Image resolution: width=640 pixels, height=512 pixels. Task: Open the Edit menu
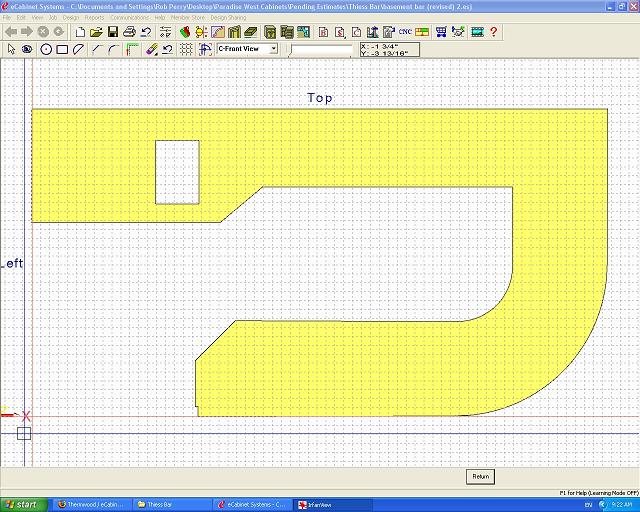[21, 18]
